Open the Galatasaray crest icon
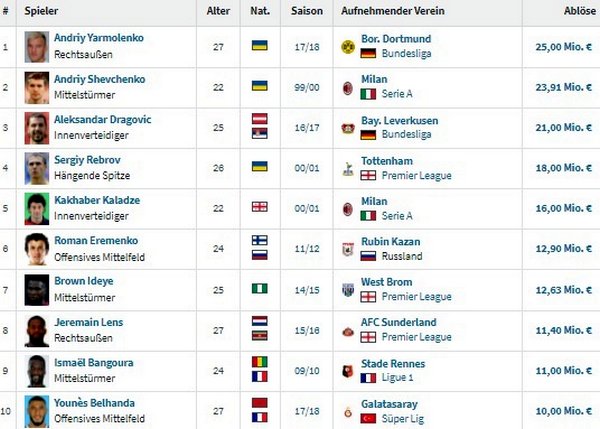This screenshot has height=429, width=600. pyautogui.click(x=347, y=410)
